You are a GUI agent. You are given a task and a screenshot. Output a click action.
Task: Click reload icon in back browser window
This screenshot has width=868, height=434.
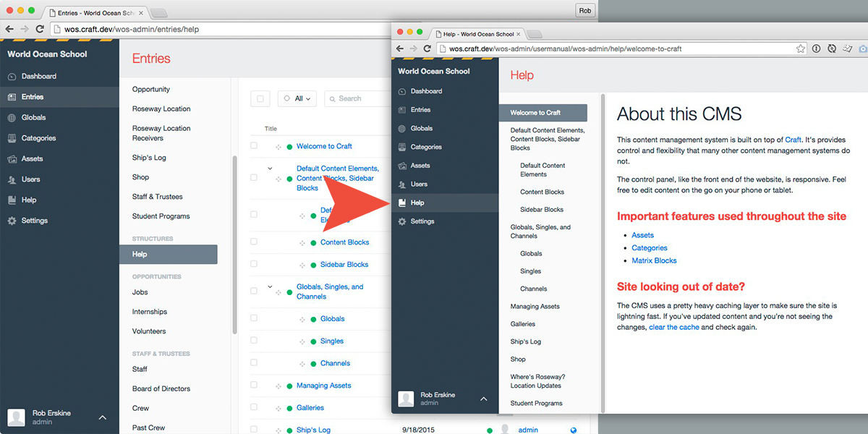point(41,29)
